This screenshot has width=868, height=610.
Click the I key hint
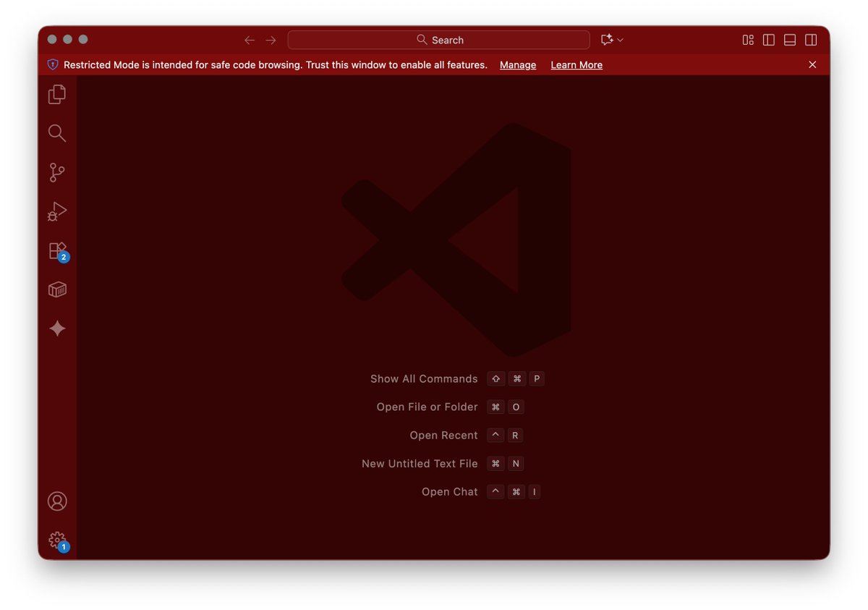[535, 491]
